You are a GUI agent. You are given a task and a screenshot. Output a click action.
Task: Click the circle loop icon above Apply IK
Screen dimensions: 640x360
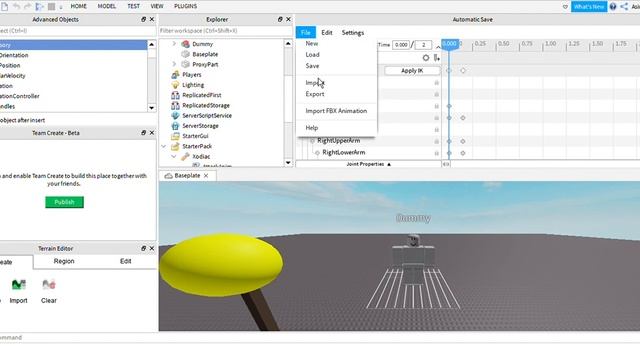(426, 58)
